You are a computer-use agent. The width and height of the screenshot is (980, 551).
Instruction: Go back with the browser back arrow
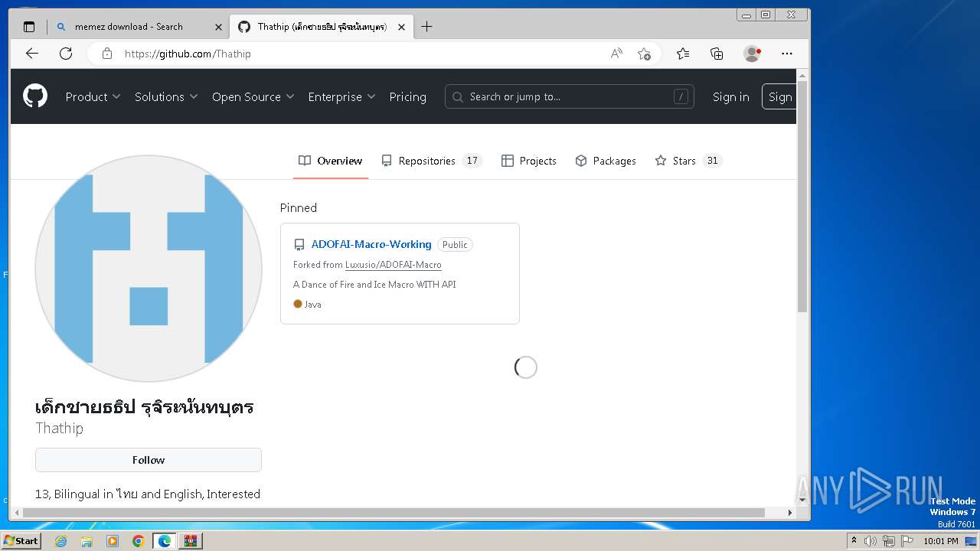click(31, 54)
